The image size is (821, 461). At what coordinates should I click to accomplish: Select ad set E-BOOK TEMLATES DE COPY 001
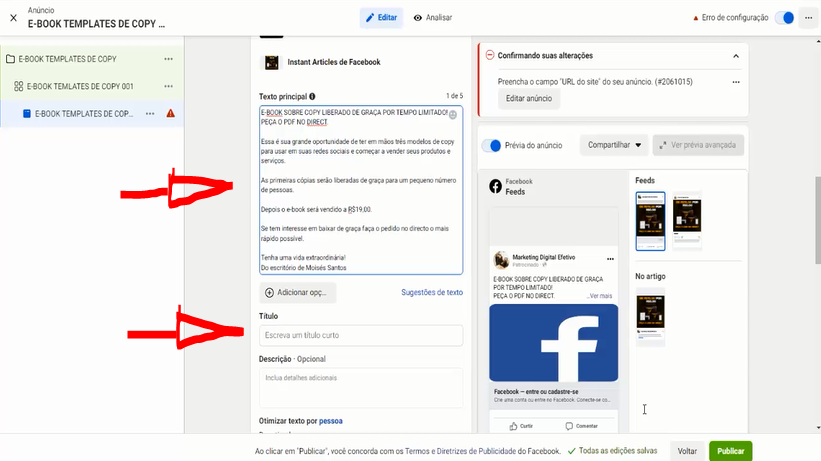pyautogui.click(x=74, y=86)
